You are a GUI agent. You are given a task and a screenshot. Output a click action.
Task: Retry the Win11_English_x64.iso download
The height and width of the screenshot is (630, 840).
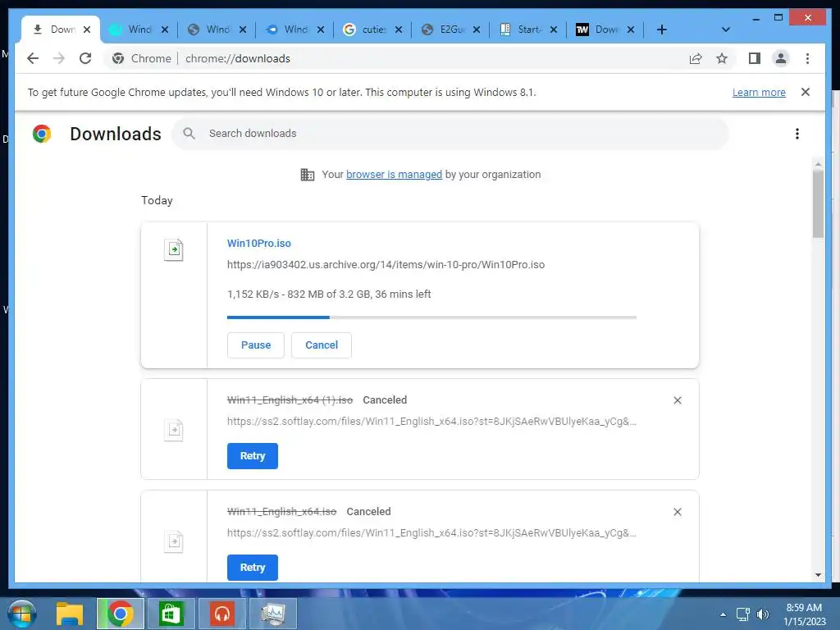(x=253, y=568)
